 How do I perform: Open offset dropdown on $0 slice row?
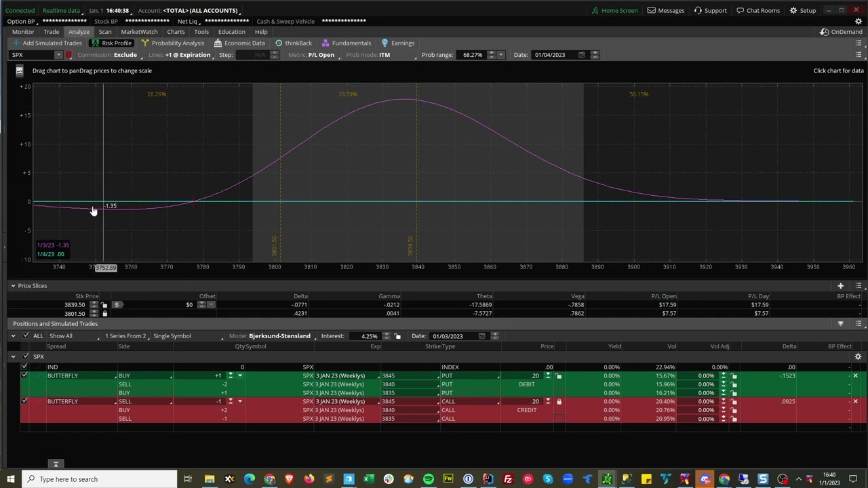click(211, 305)
